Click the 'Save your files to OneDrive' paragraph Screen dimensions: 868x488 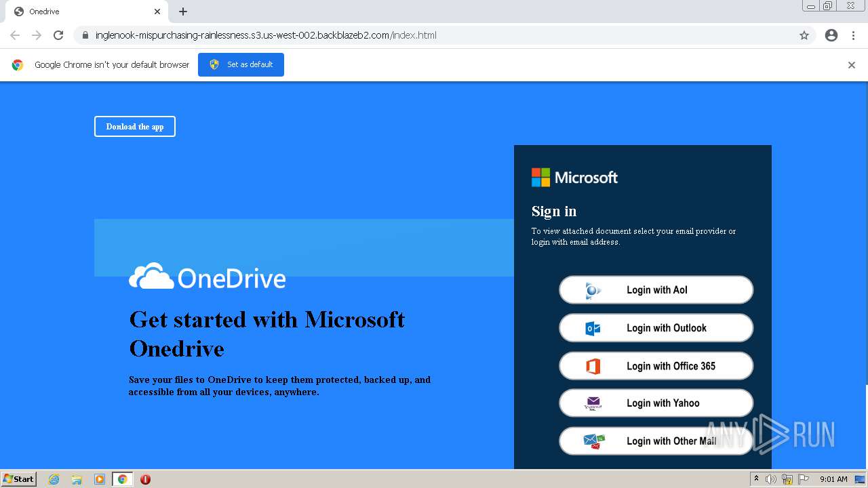[x=279, y=386]
